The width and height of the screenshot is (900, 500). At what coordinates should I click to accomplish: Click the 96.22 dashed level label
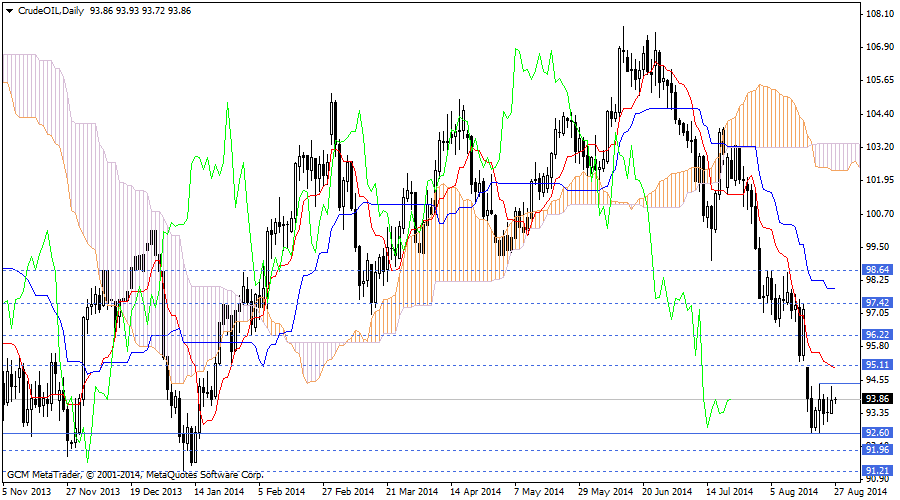pyautogui.click(x=877, y=334)
